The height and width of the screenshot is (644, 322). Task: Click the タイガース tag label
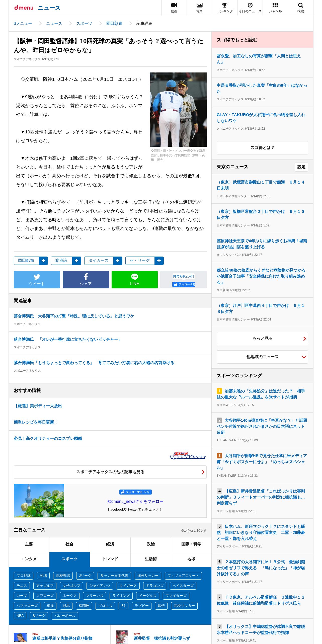(x=99, y=261)
